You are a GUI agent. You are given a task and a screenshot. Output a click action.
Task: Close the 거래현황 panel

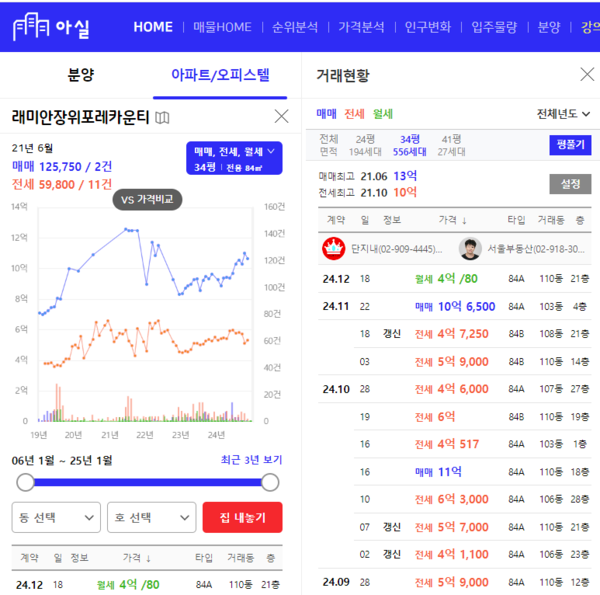pyautogui.click(x=587, y=74)
